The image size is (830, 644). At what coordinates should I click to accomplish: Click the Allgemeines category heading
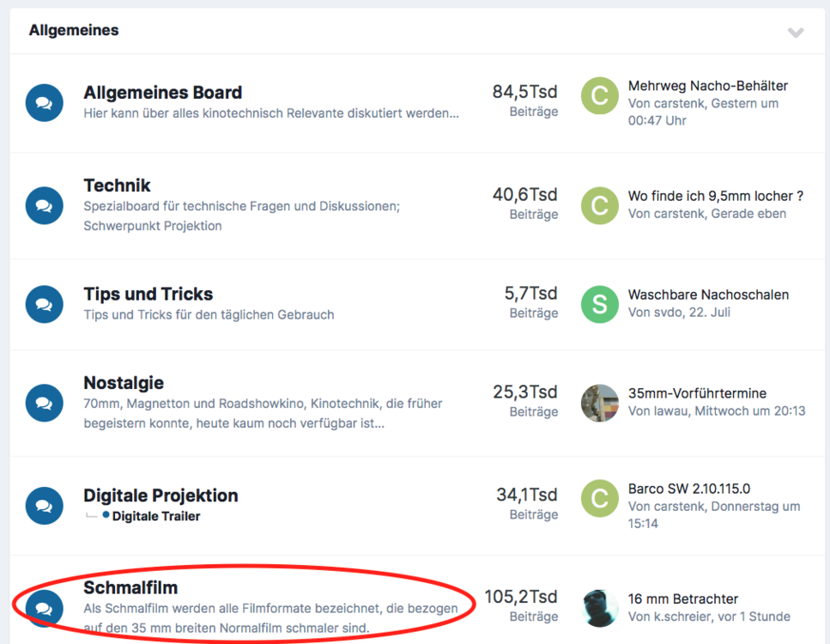[x=74, y=31]
